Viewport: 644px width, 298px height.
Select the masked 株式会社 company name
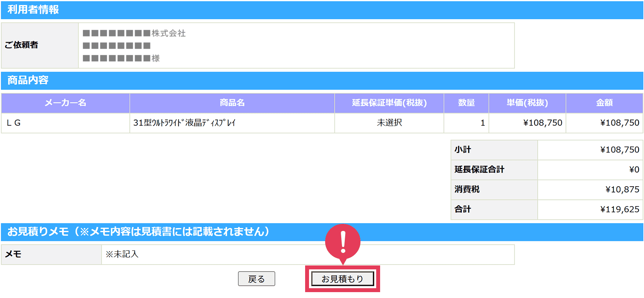[134, 33]
